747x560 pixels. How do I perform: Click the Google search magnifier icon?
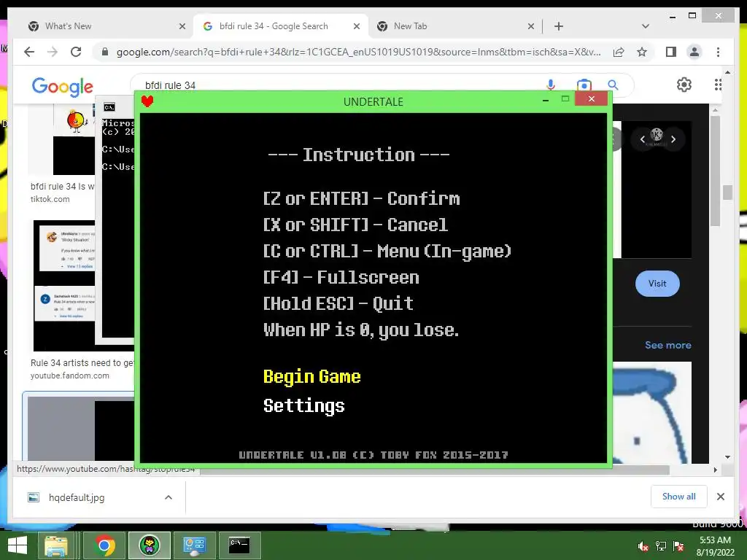613,85
